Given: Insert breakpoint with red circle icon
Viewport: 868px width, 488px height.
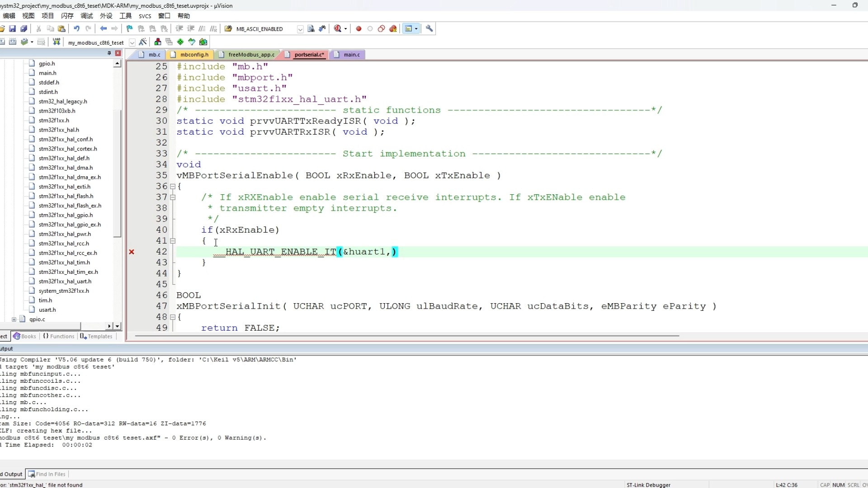Looking at the screenshot, I should point(359,29).
